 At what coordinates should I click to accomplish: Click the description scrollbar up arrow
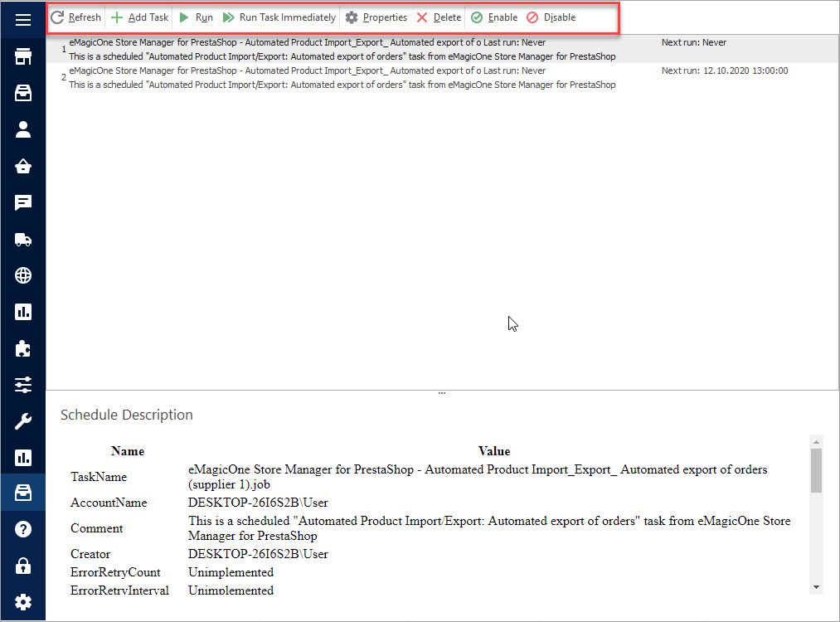coord(816,442)
